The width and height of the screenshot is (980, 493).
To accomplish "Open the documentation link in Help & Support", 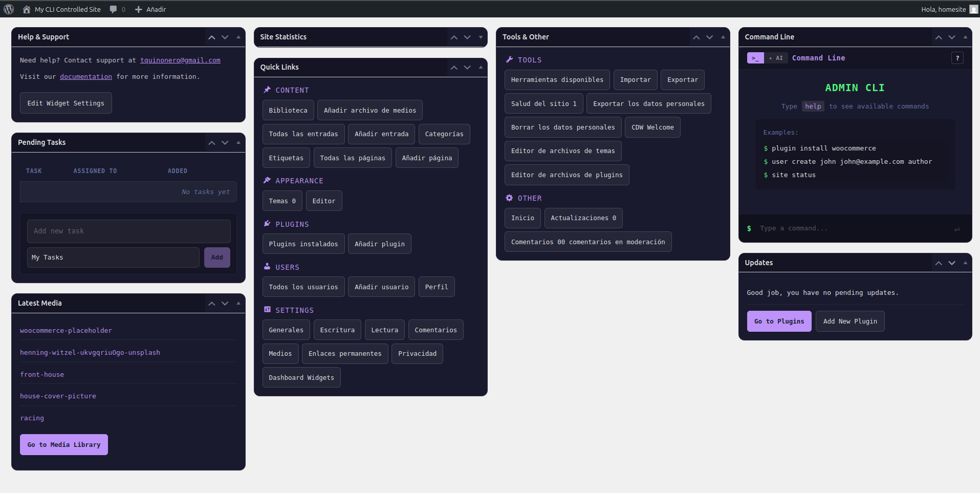I will pyautogui.click(x=85, y=76).
